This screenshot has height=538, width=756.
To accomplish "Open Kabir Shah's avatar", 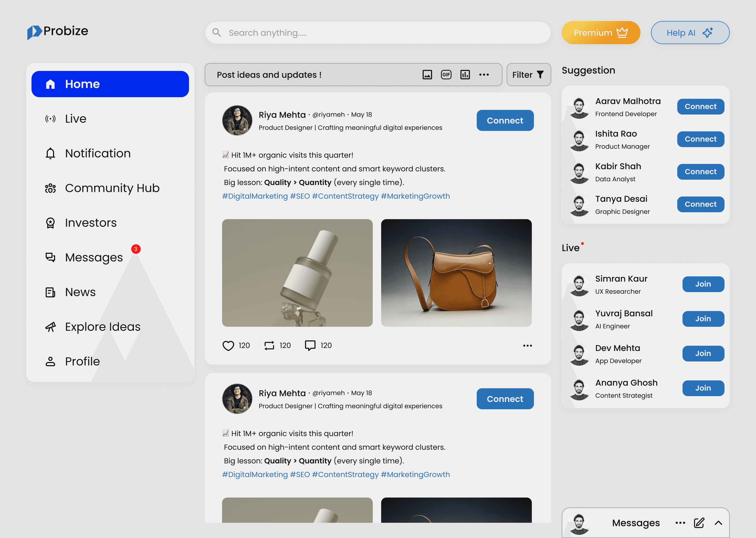I will [x=579, y=173].
